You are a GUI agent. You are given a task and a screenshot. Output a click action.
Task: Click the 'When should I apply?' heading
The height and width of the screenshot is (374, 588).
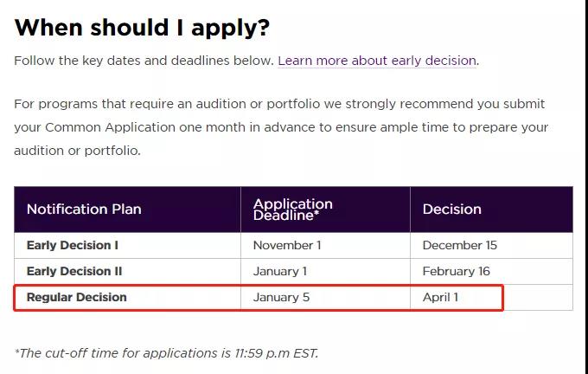pyautogui.click(x=142, y=27)
